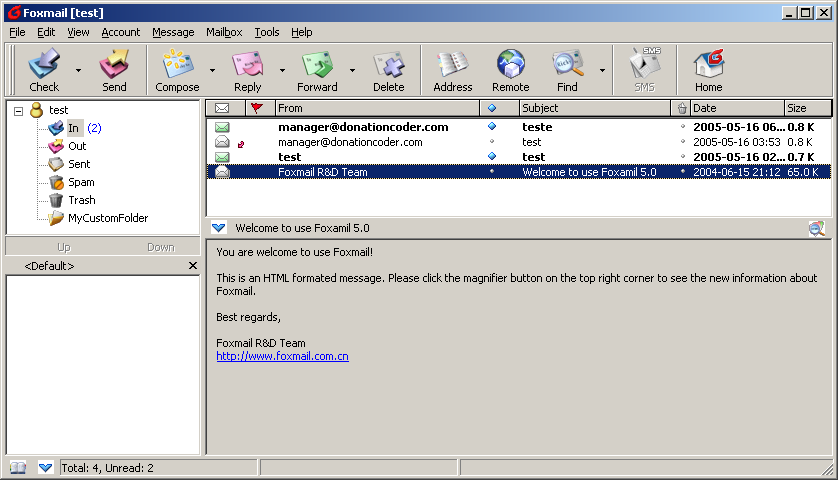
Task: Select the message with subject teste
Action: point(518,127)
